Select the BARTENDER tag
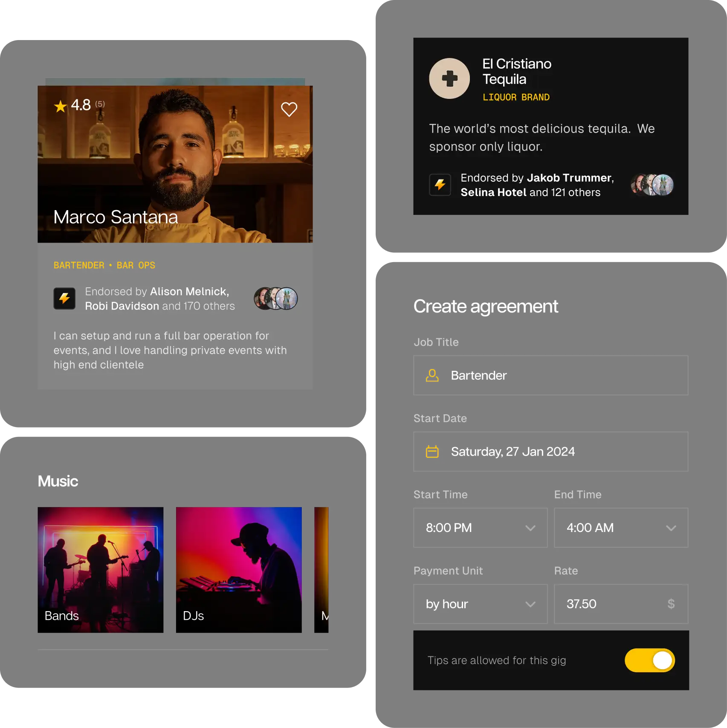 pos(79,265)
